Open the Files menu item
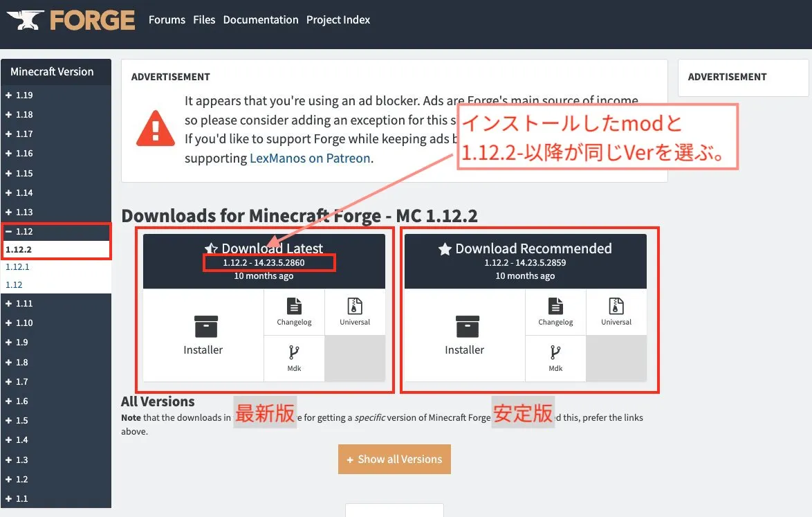The height and width of the screenshot is (517, 812). (x=204, y=19)
